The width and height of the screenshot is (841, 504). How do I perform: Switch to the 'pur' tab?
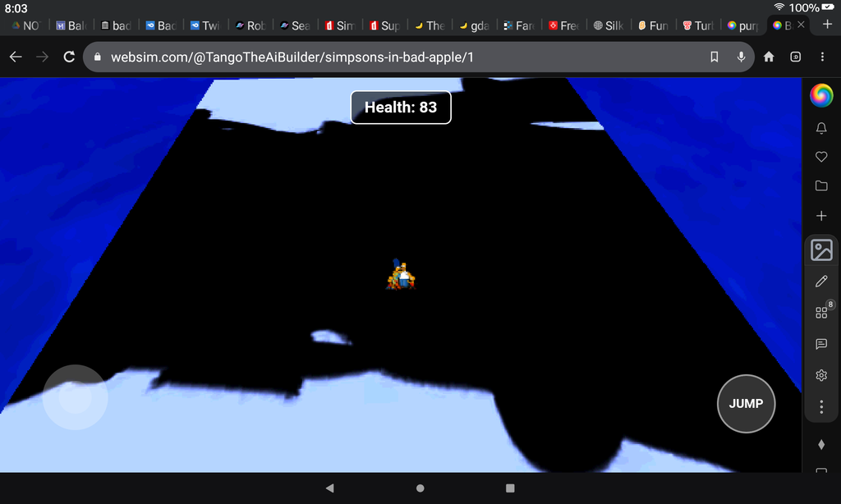742,25
